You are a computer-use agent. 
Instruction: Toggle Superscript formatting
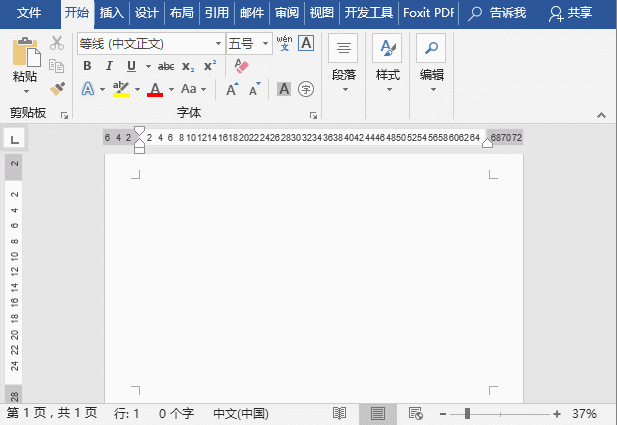coord(210,66)
